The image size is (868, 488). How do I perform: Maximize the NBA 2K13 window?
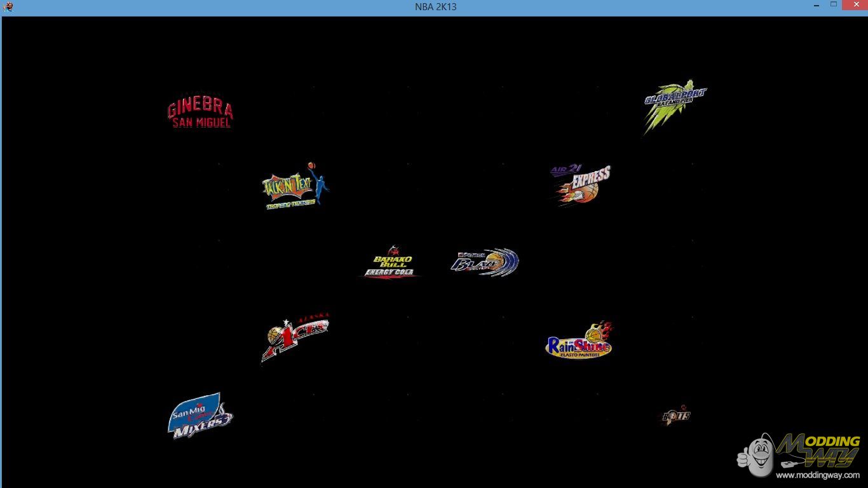coord(834,5)
